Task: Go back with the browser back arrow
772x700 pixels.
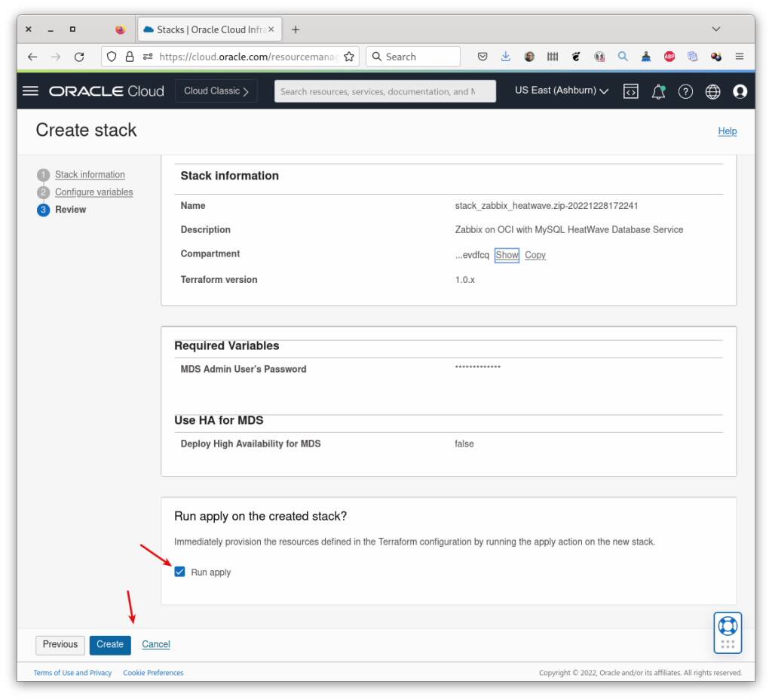Action: point(32,57)
